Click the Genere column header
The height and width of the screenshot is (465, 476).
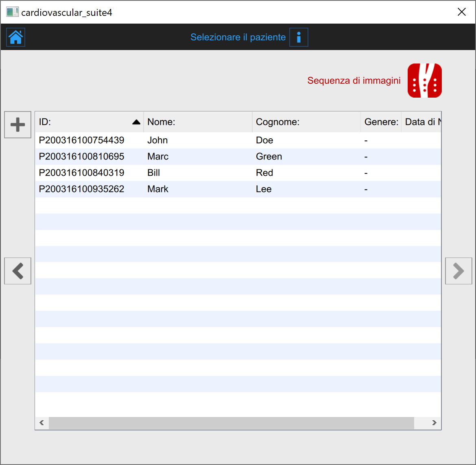[381, 122]
